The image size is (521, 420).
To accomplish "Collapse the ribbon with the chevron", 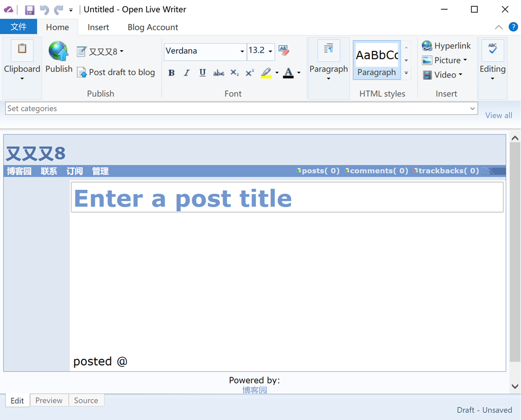I will tap(499, 27).
